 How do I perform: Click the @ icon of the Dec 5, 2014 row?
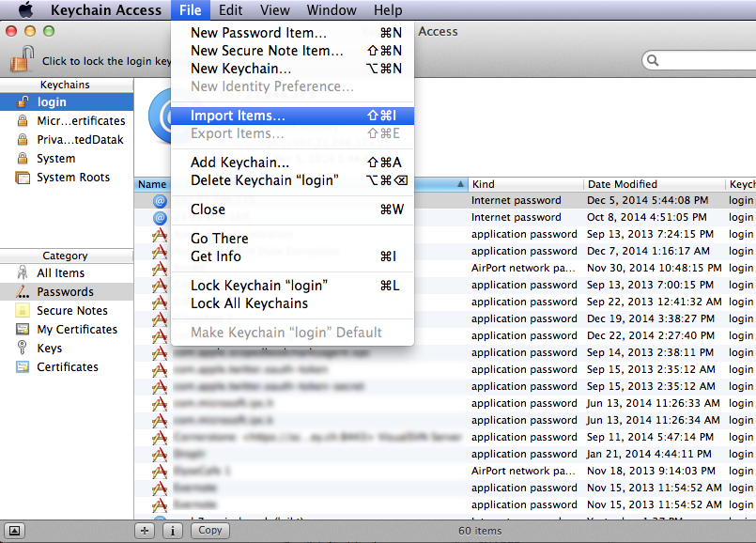[x=160, y=201]
